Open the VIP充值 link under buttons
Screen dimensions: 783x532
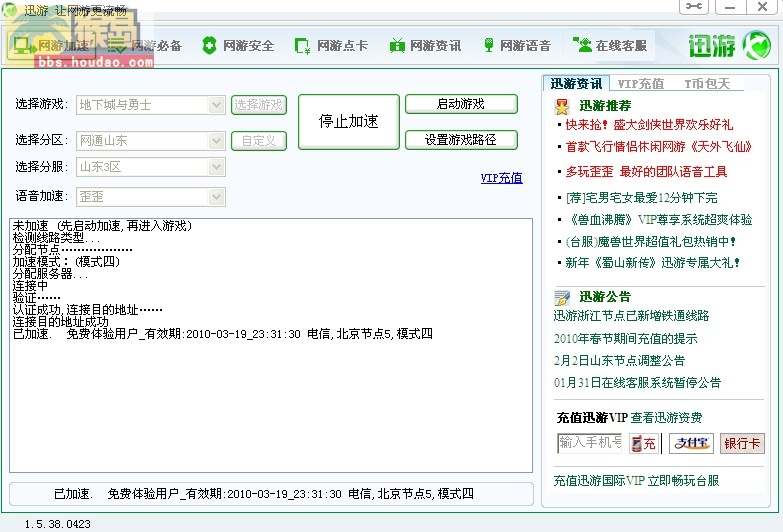(501, 178)
